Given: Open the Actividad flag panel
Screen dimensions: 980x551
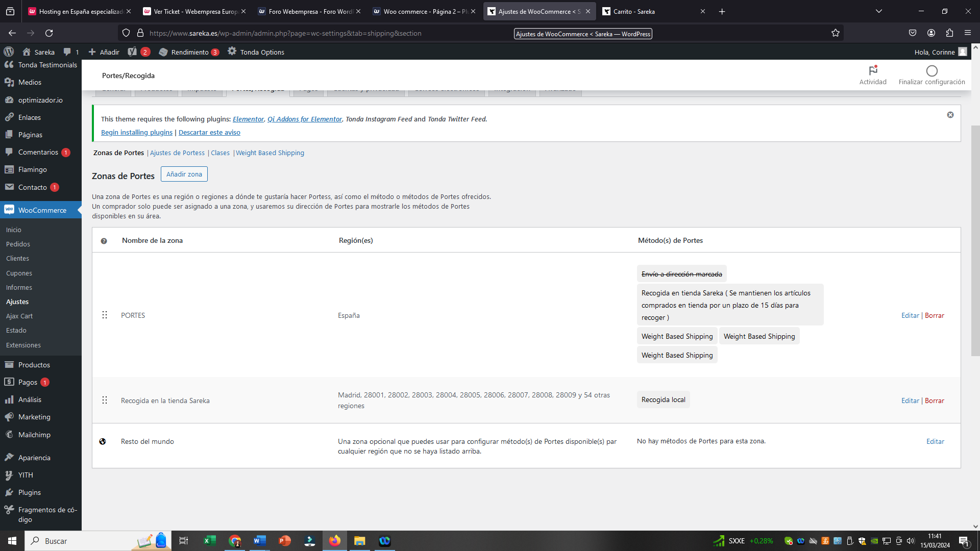Looking at the screenshot, I should [873, 75].
